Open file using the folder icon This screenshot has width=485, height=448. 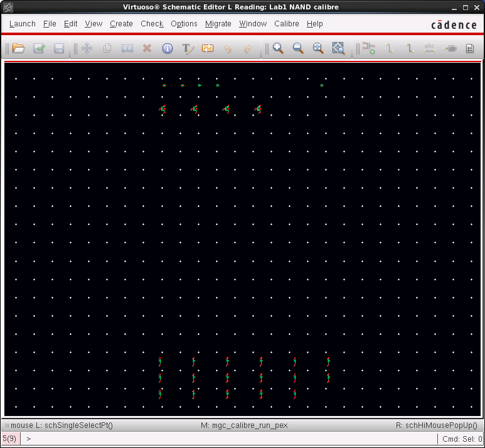(x=18, y=48)
